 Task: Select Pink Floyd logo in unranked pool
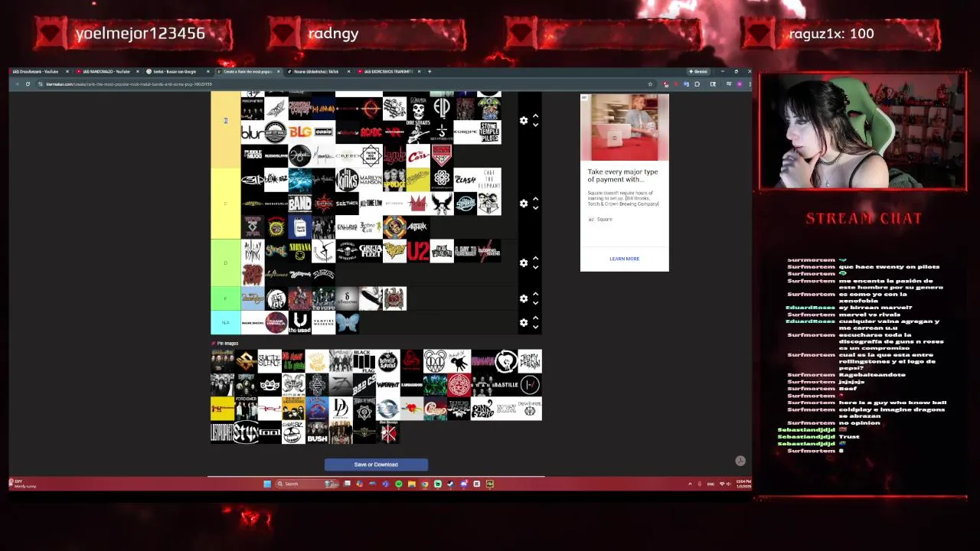(x=483, y=409)
